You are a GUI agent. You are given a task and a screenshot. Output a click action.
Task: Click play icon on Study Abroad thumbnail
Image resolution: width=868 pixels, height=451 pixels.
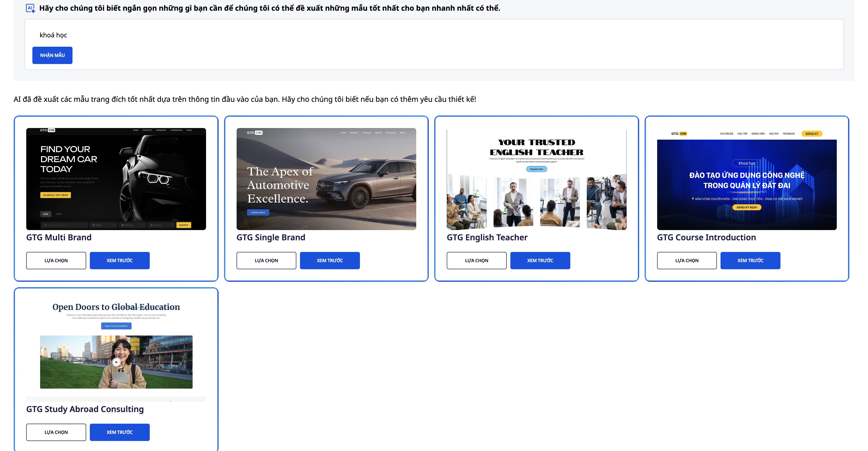116,362
